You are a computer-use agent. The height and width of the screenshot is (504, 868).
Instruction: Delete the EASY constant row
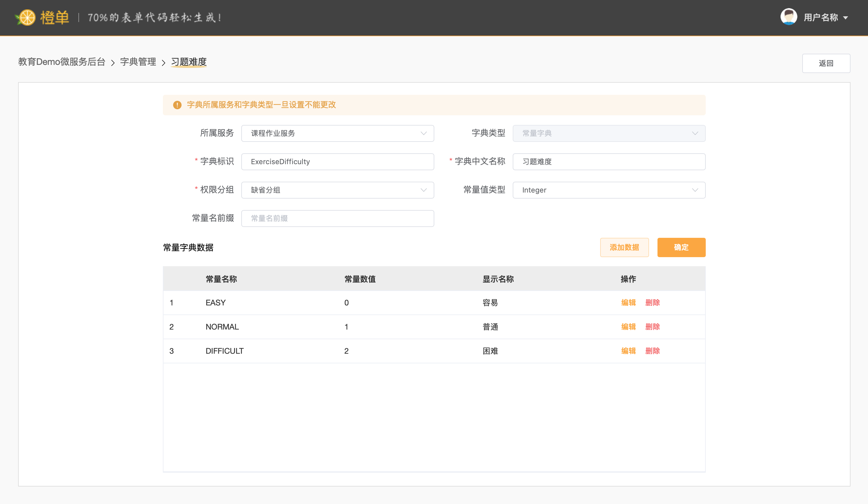652,303
